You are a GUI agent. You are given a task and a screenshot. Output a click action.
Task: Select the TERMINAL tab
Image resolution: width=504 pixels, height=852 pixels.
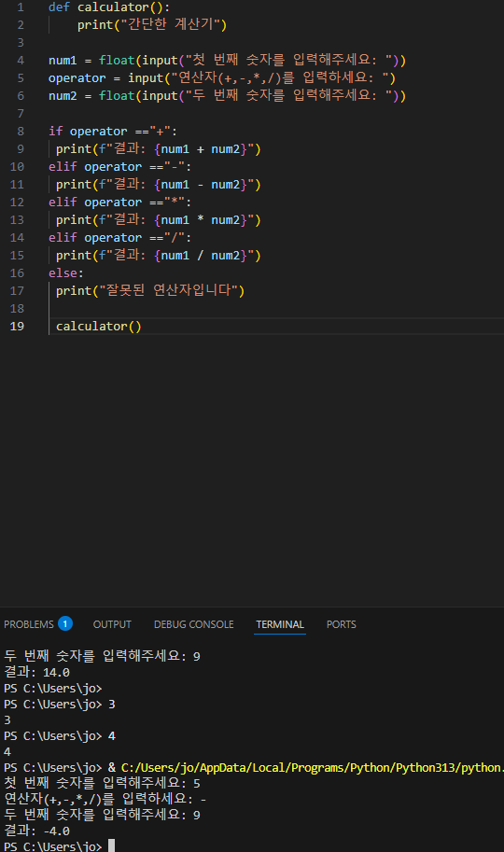[x=280, y=624]
